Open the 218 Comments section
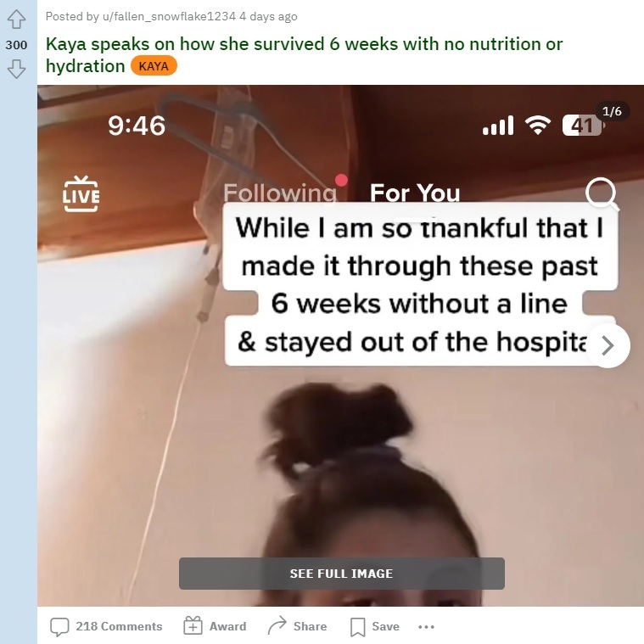Image resolution: width=644 pixels, height=644 pixels. tap(106, 626)
